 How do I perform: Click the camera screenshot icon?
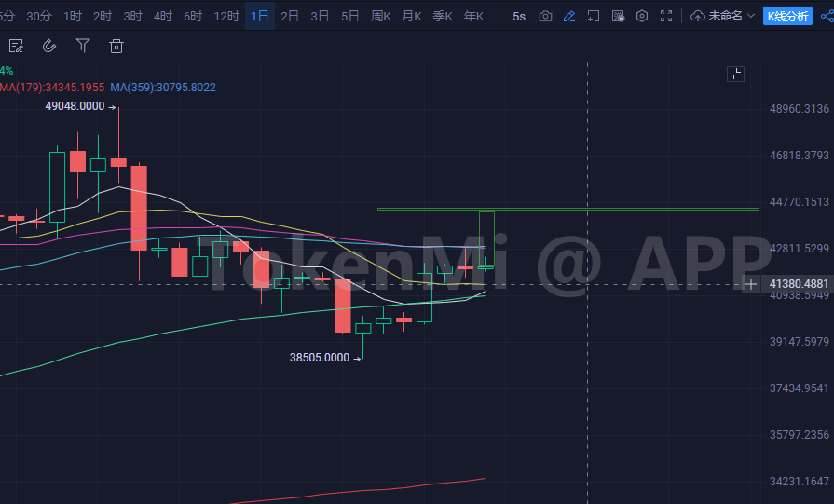point(545,16)
